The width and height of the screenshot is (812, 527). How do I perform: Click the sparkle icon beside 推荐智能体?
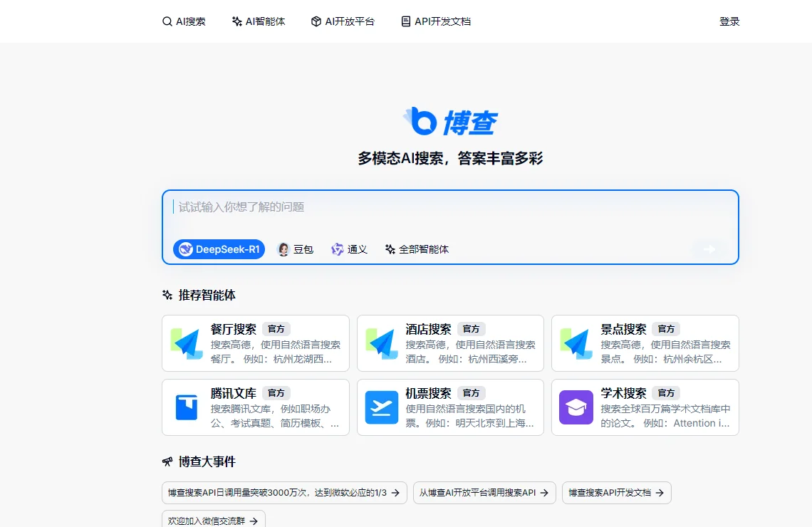click(167, 295)
